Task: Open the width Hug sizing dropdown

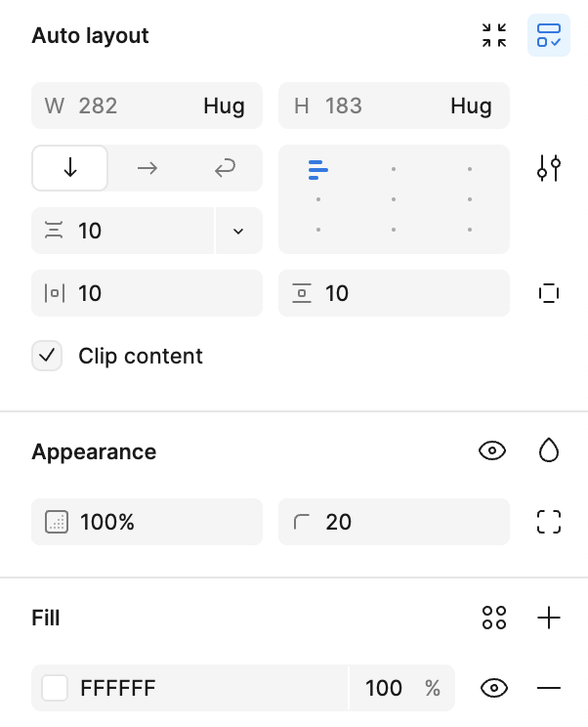Action: click(224, 106)
